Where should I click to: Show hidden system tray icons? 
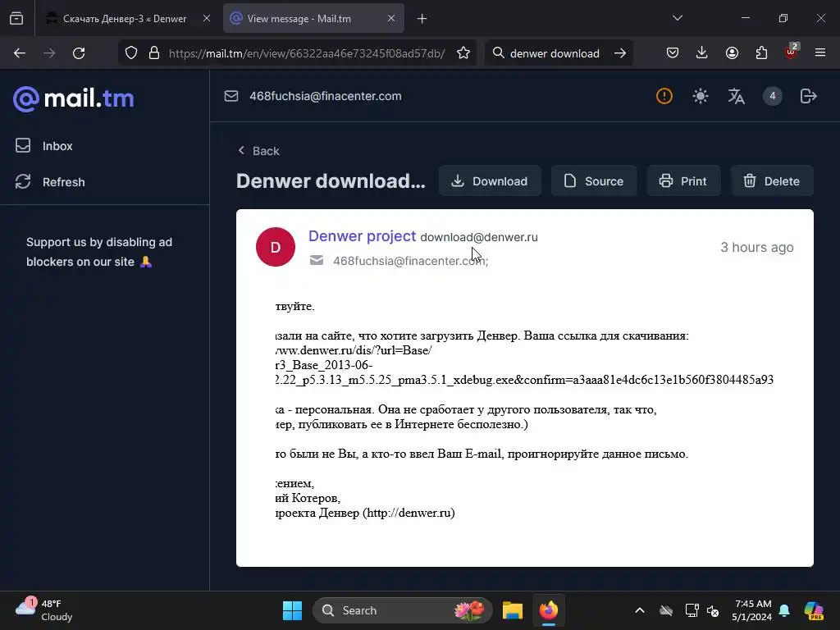pyautogui.click(x=640, y=610)
